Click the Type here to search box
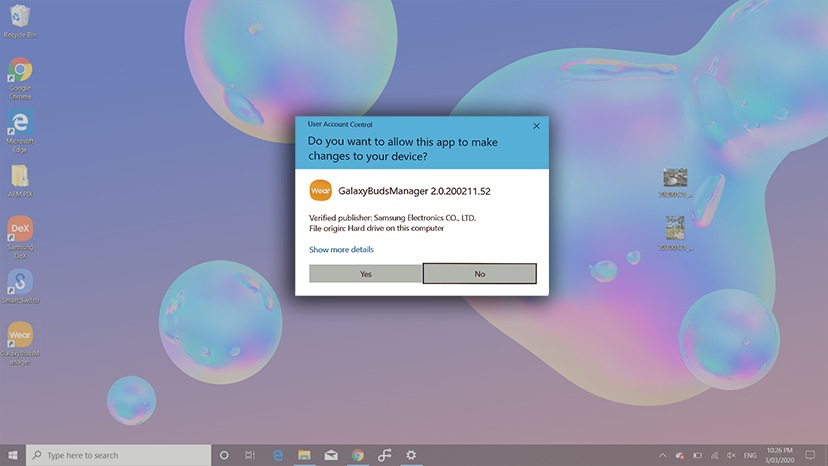The width and height of the screenshot is (828, 466). click(x=118, y=455)
